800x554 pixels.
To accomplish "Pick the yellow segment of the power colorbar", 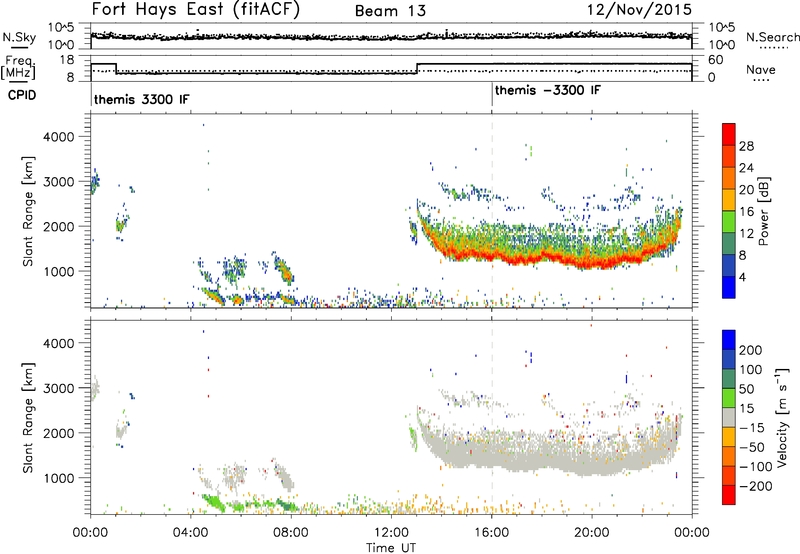I will [729, 200].
